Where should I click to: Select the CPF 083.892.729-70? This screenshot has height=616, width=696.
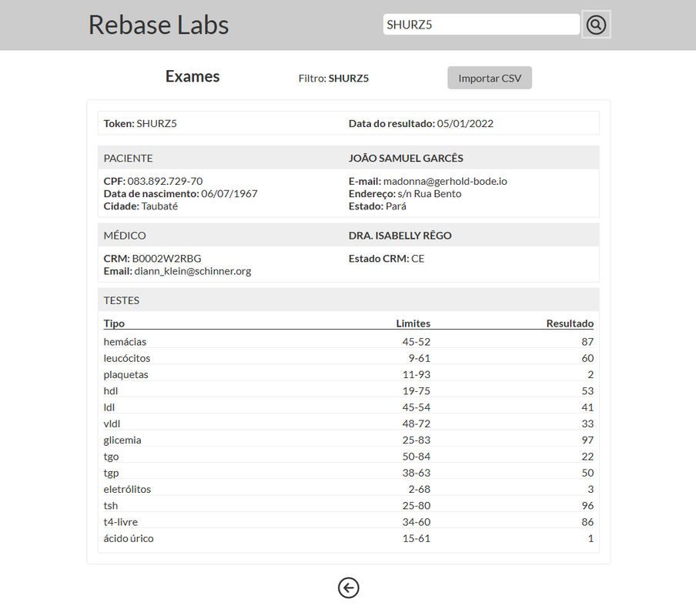point(165,181)
